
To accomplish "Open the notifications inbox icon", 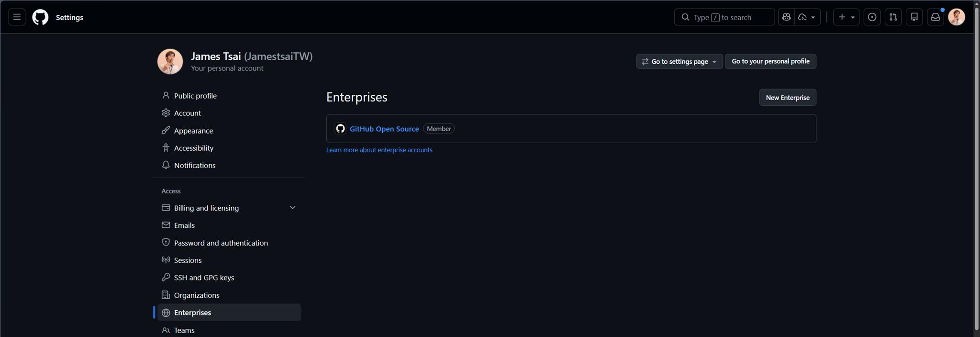I will (935, 17).
